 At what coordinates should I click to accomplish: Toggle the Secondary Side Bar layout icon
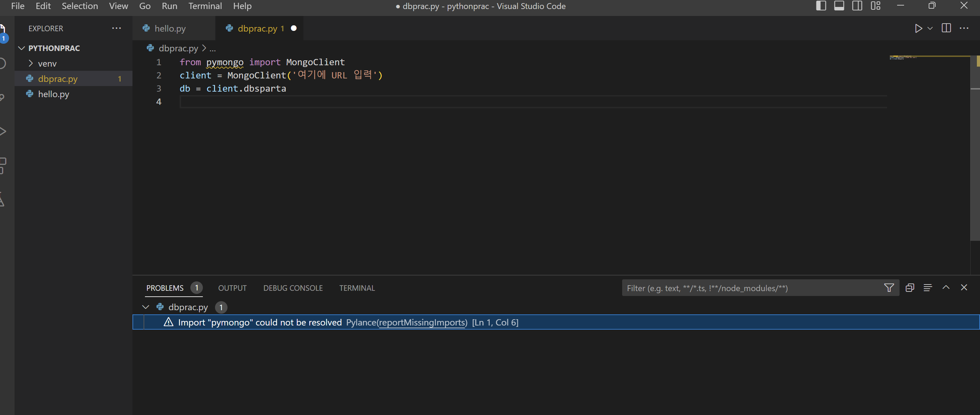tap(858, 6)
